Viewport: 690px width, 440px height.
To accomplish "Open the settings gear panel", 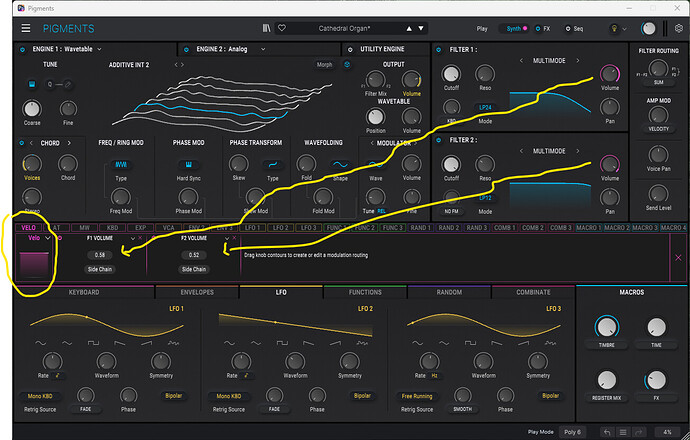I will click(679, 28).
